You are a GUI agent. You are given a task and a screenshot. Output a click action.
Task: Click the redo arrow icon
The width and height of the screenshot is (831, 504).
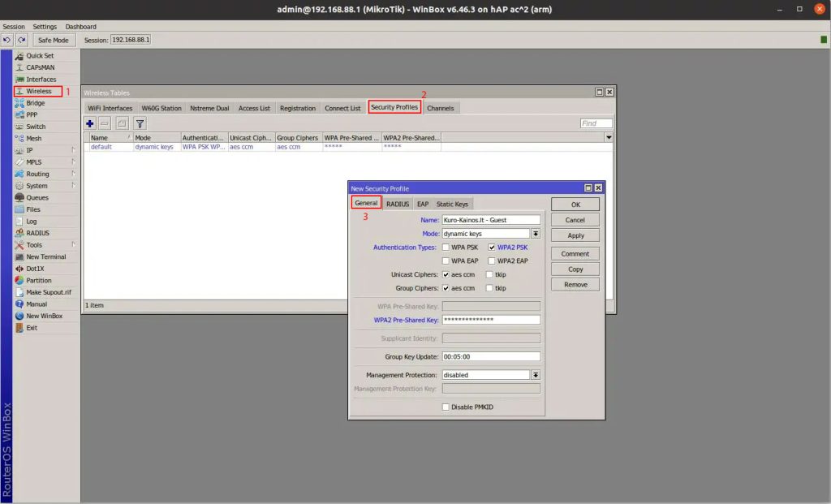pyautogui.click(x=22, y=40)
